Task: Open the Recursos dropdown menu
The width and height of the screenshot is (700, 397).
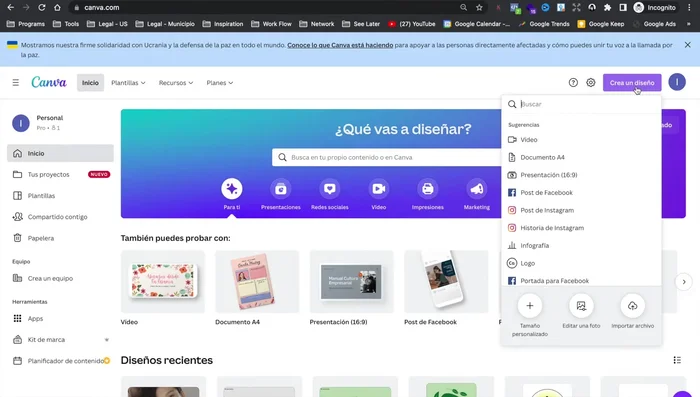Action: [x=176, y=83]
